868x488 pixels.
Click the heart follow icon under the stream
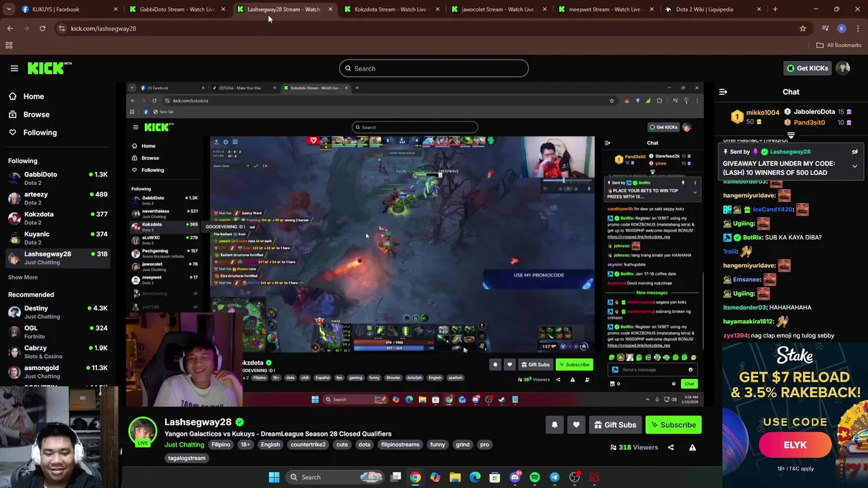tap(576, 425)
